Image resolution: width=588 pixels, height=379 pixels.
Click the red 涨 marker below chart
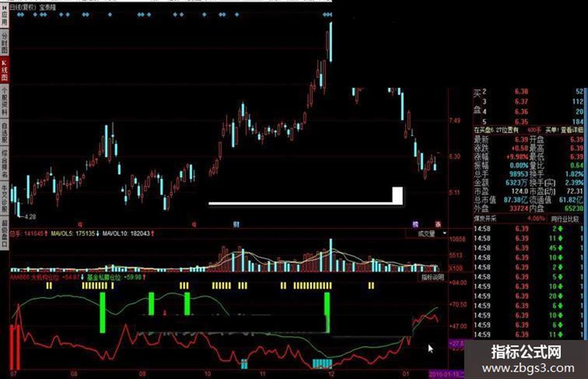(438, 225)
